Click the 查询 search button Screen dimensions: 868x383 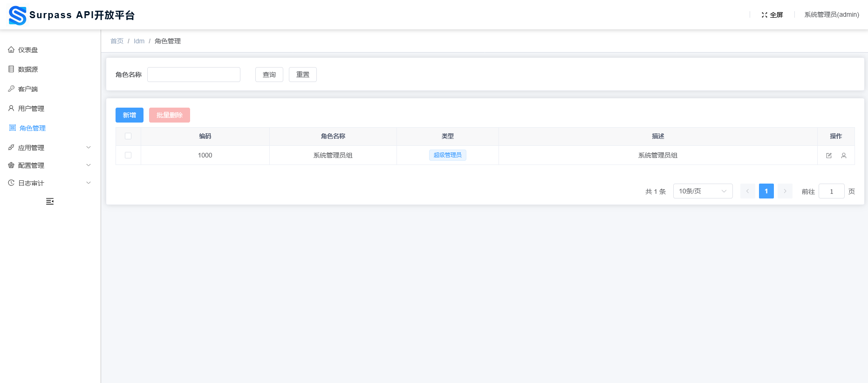(x=269, y=75)
